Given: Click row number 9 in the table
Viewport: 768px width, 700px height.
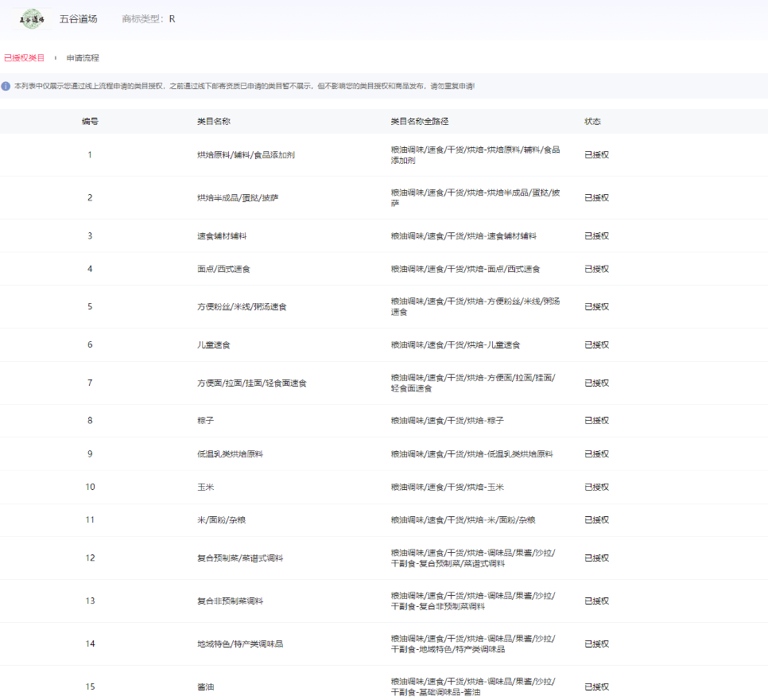Looking at the screenshot, I should pyautogui.click(x=90, y=454).
